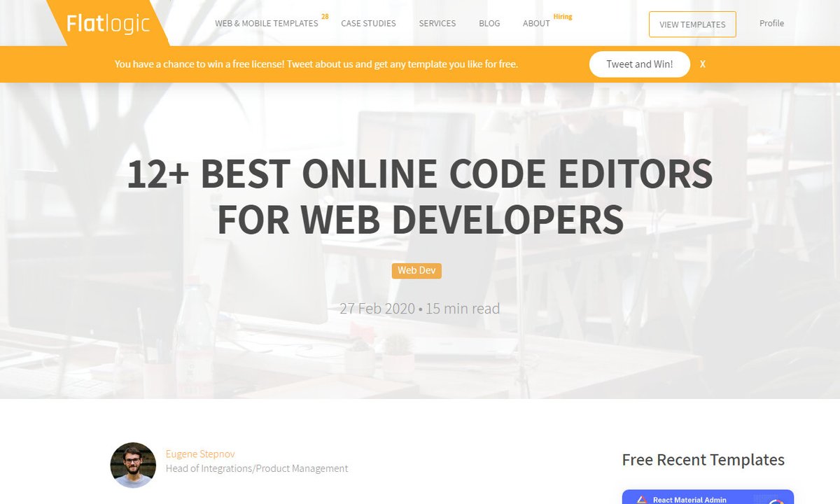Click the View Templates button
The height and width of the screenshot is (504, 840).
[692, 24]
